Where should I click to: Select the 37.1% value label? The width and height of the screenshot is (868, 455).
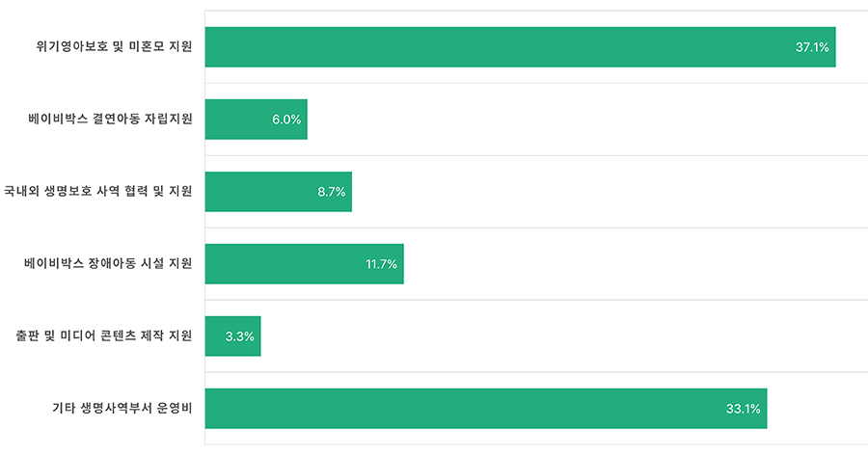[x=812, y=47]
